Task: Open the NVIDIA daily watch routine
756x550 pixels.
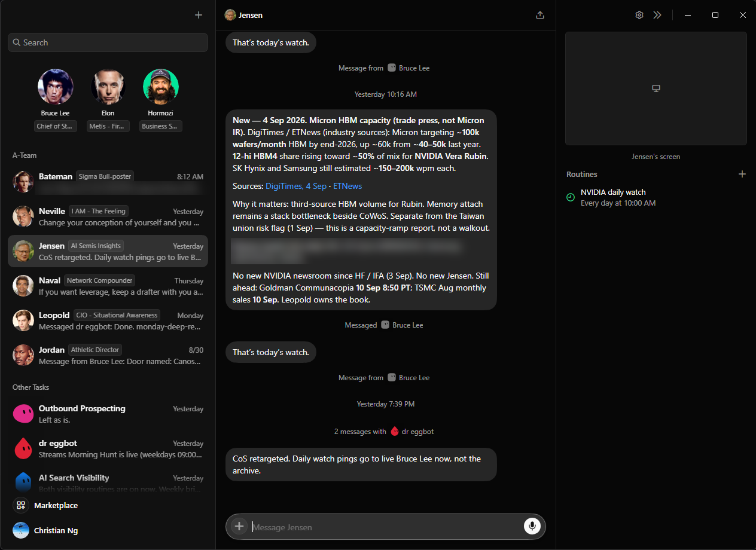Action: (656, 197)
